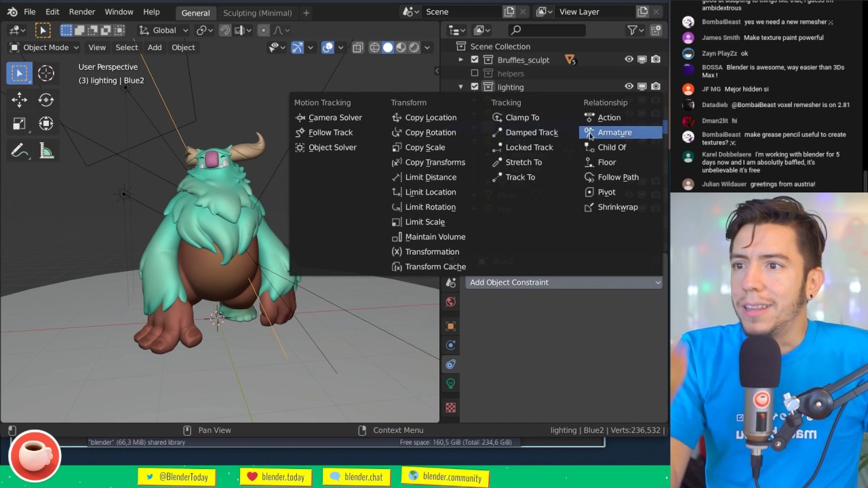Select the Annotate pencil tool
The image size is (868, 488).
point(19,151)
